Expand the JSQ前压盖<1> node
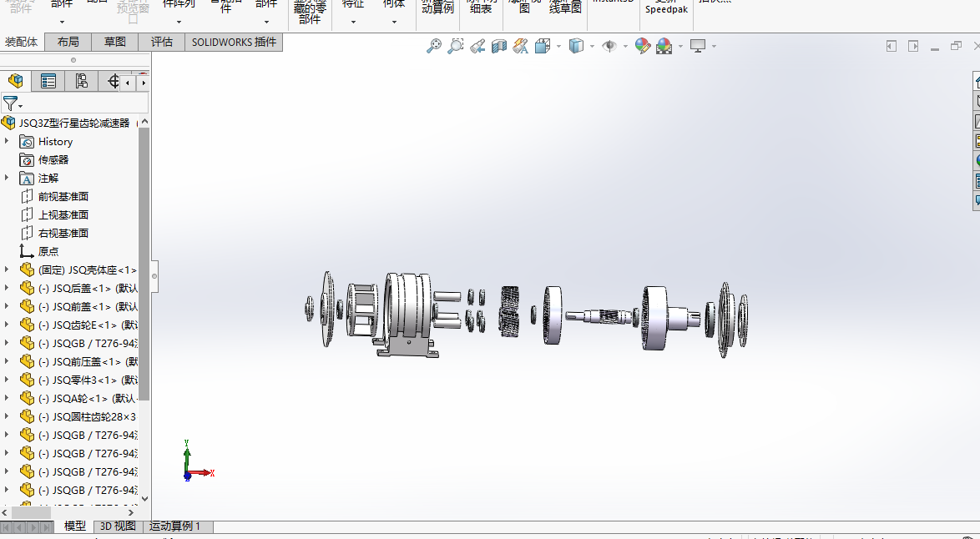This screenshot has height=539, width=980. tap(7, 361)
